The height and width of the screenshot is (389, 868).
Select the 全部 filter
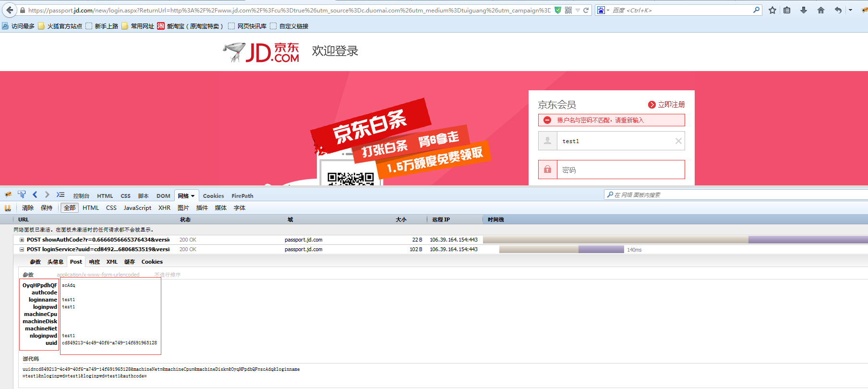coord(70,208)
